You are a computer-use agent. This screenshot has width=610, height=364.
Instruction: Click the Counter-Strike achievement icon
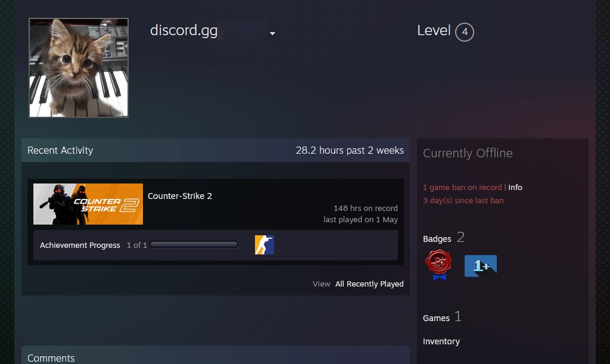click(x=264, y=245)
